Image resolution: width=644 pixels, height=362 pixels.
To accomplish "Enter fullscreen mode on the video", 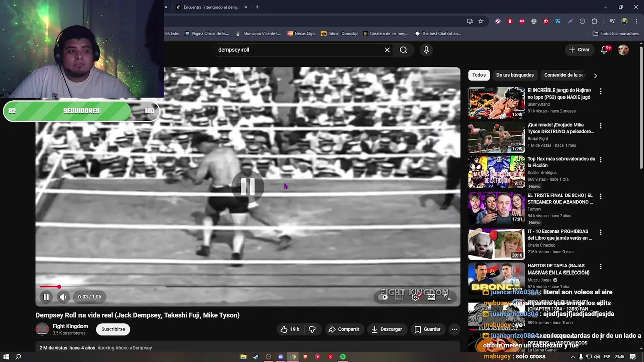I will coord(447,297).
